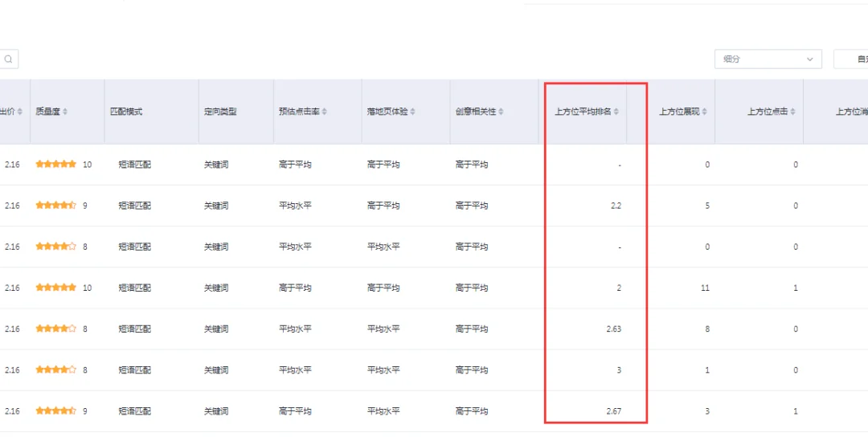The image size is (868, 441).
Task: Click sort arrows beside 出价 header
Action: point(20,112)
